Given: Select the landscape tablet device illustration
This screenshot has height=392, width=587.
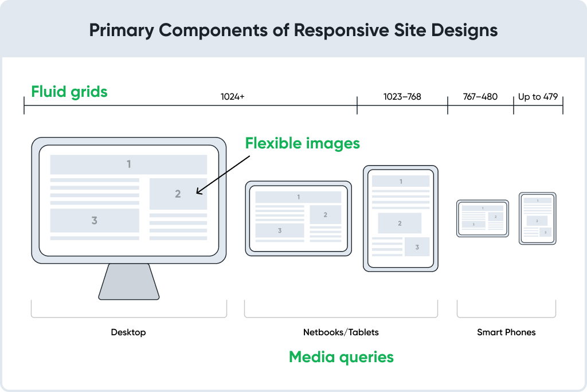Looking at the screenshot, I should pyautogui.click(x=298, y=219).
